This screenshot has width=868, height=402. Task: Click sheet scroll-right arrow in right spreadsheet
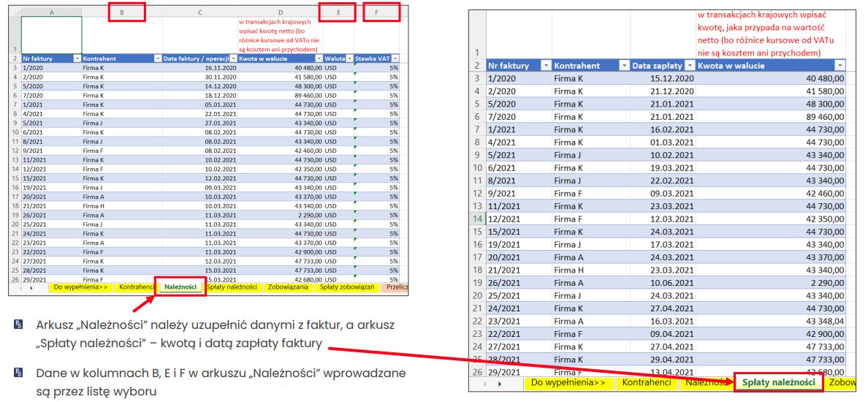499,383
